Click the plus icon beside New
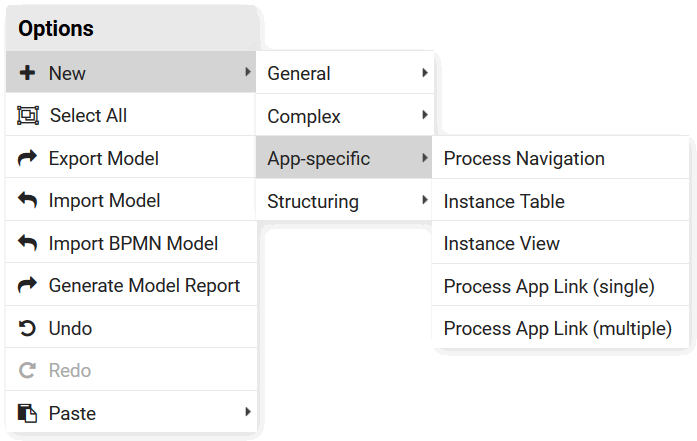This screenshot has width=697, height=441. [27, 73]
